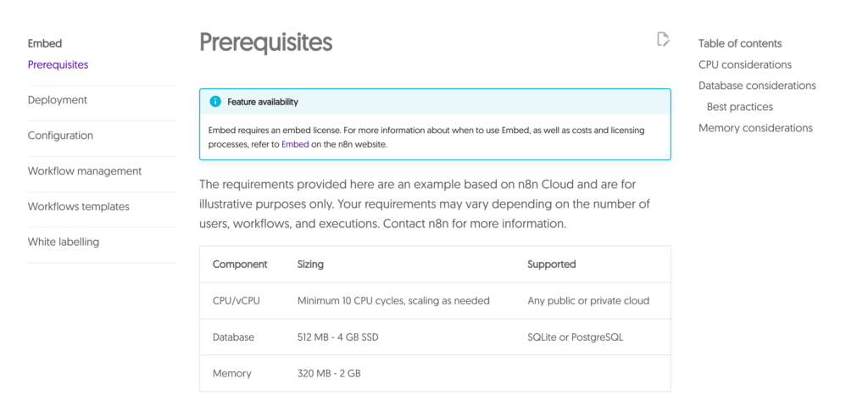Select Workflow management in sidebar
The image size is (868, 418).
click(x=85, y=171)
